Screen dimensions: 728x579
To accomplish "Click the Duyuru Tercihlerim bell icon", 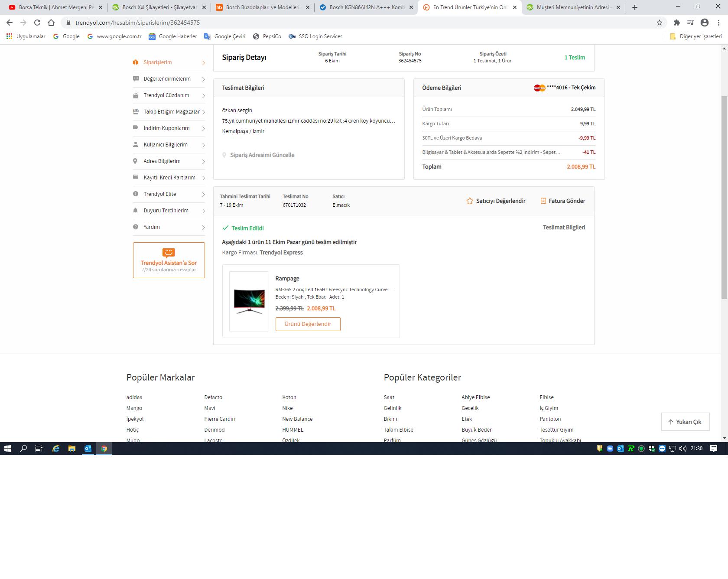I will [136, 211].
